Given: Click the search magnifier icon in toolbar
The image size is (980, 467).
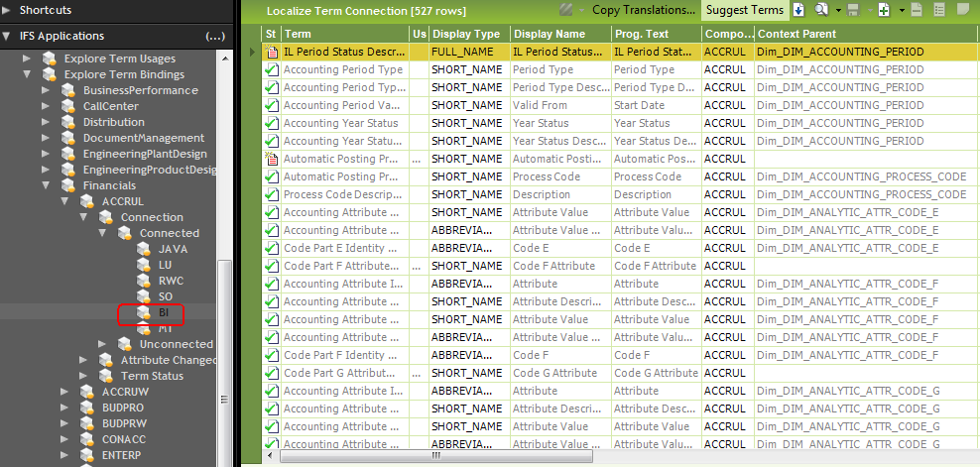Looking at the screenshot, I should [820, 10].
